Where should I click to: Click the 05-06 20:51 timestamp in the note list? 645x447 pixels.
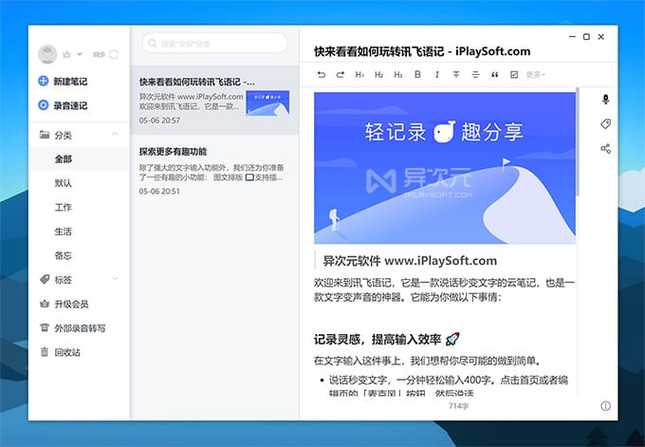click(159, 191)
